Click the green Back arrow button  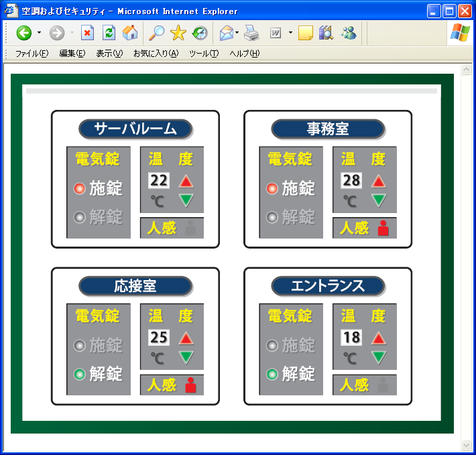[x=24, y=33]
